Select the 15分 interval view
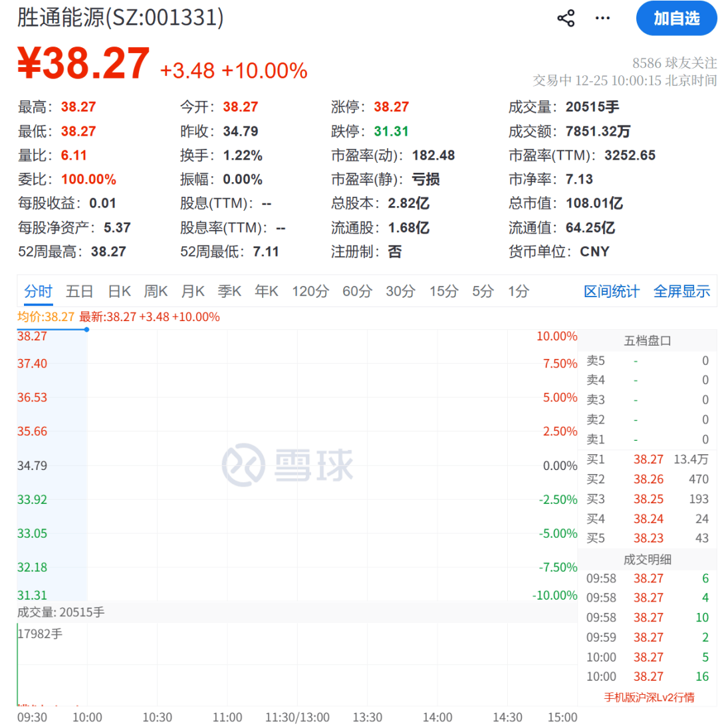 [x=442, y=291]
